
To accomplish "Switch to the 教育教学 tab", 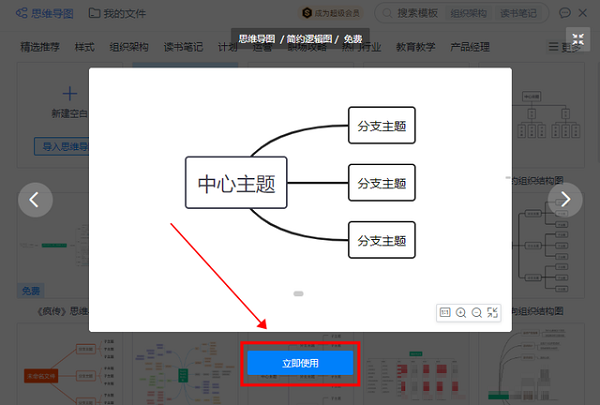I will click(x=416, y=47).
